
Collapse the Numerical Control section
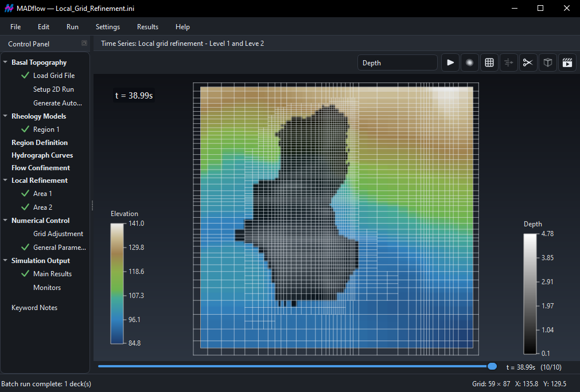point(5,220)
